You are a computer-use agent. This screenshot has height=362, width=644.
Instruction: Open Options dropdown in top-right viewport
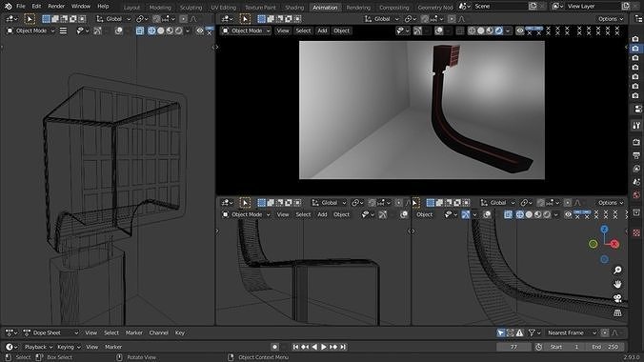coord(611,19)
